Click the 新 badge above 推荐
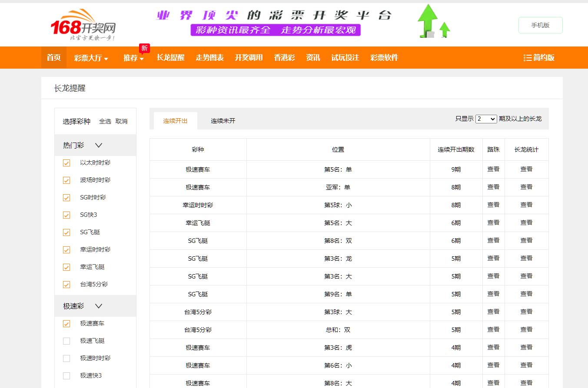Screen dimensions: 588x388 tap(144, 48)
